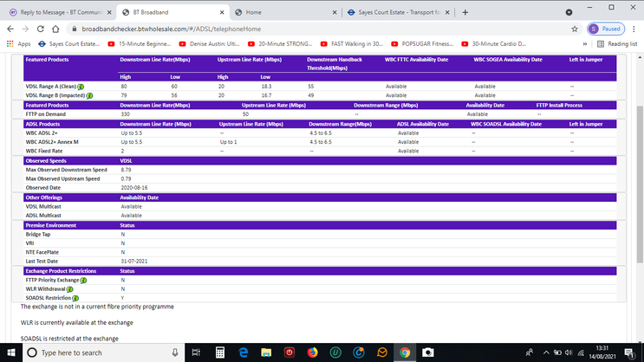Open File Explorer from the taskbar
644x362 pixels.
pos(266,352)
